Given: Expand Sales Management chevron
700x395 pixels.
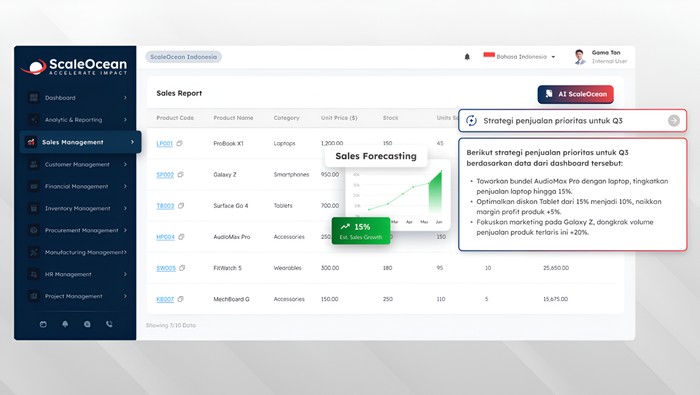Looking at the screenshot, I should 132,142.
